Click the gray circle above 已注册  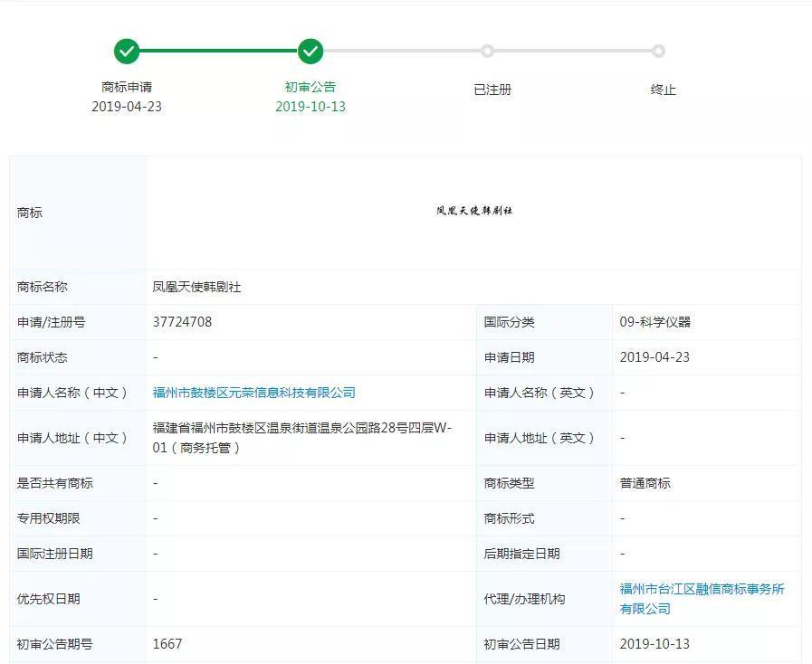point(487,52)
